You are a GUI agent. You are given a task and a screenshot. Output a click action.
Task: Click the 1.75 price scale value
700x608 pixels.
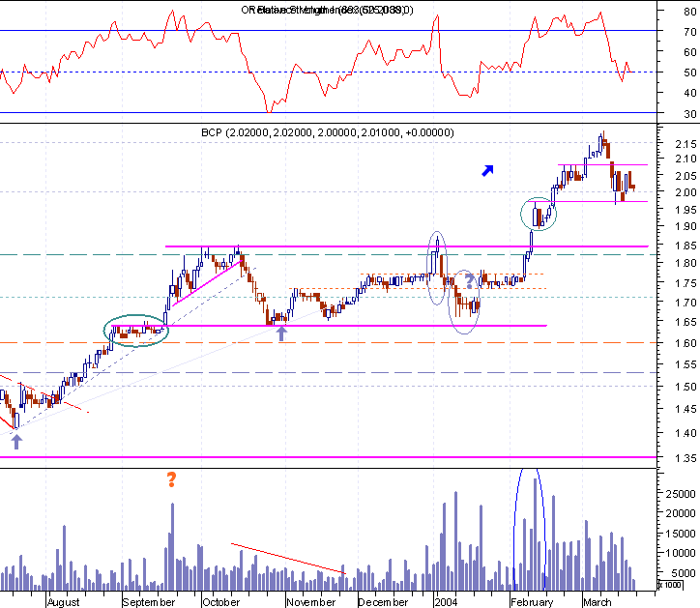pyautogui.click(x=685, y=283)
